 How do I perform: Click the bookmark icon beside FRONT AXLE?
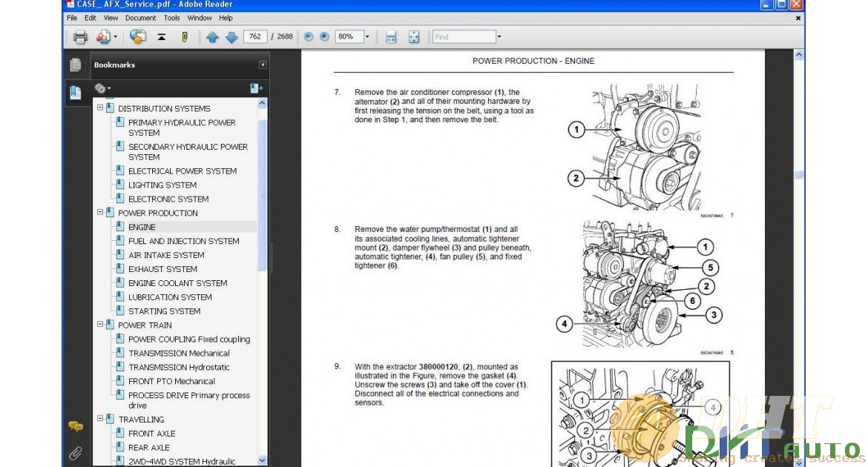(x=120, y=433)
